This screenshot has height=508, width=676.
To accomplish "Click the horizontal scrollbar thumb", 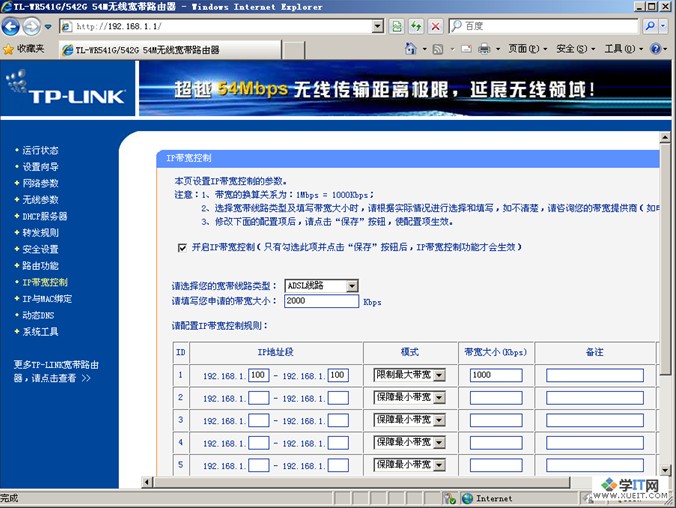I will pos(361,482).
